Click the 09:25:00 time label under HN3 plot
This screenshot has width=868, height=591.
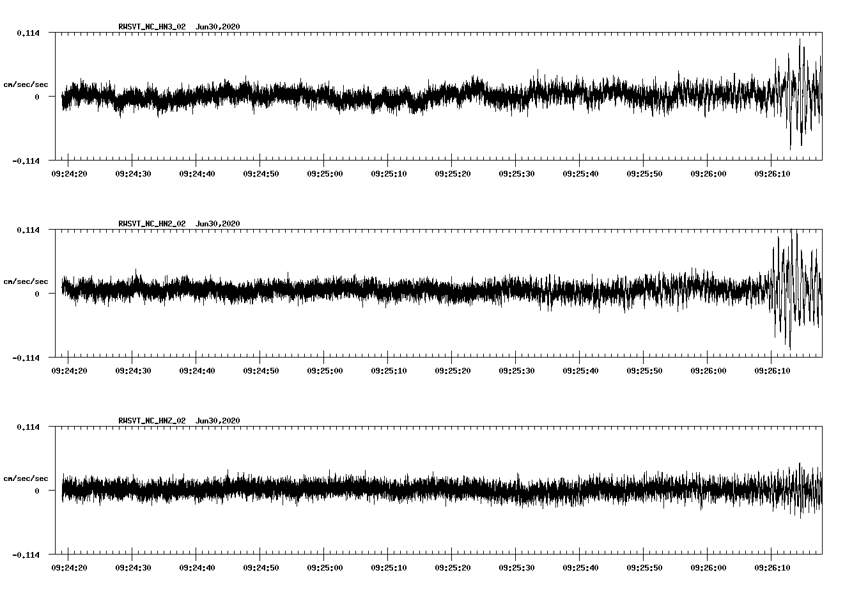(325, 173)
